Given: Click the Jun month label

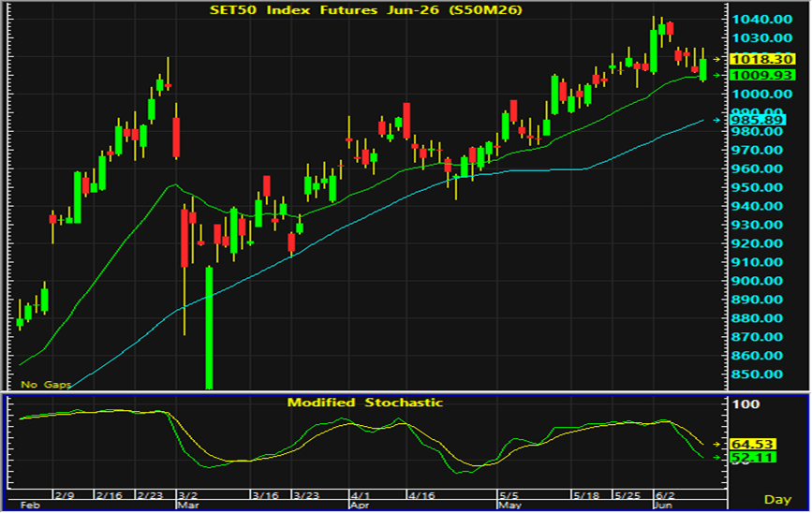Looking at the screenshot, I should tap(663, 506).
